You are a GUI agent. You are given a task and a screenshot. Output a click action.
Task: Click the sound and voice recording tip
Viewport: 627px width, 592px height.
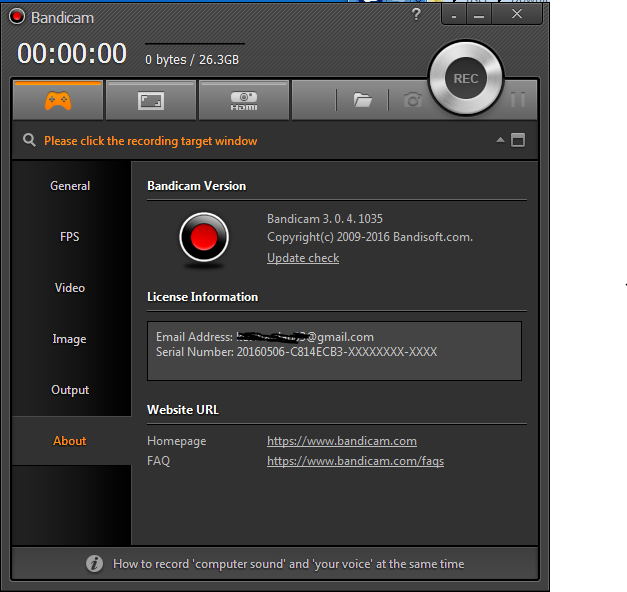pos(289,564)
